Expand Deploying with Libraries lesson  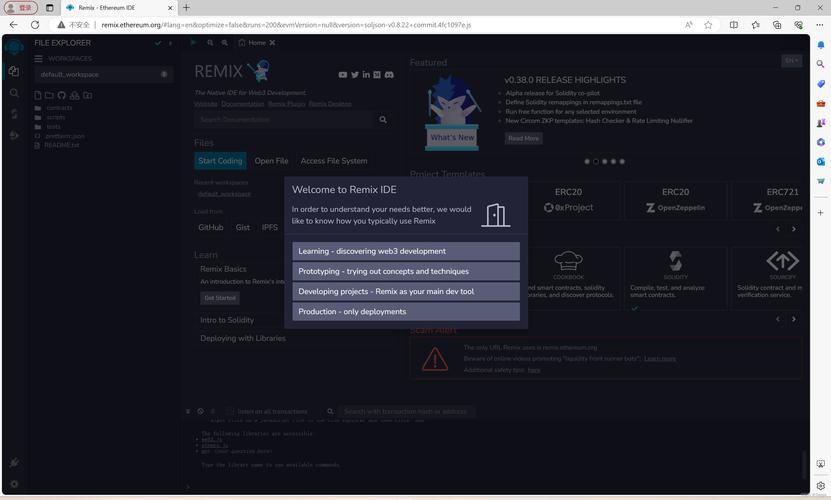243,338
